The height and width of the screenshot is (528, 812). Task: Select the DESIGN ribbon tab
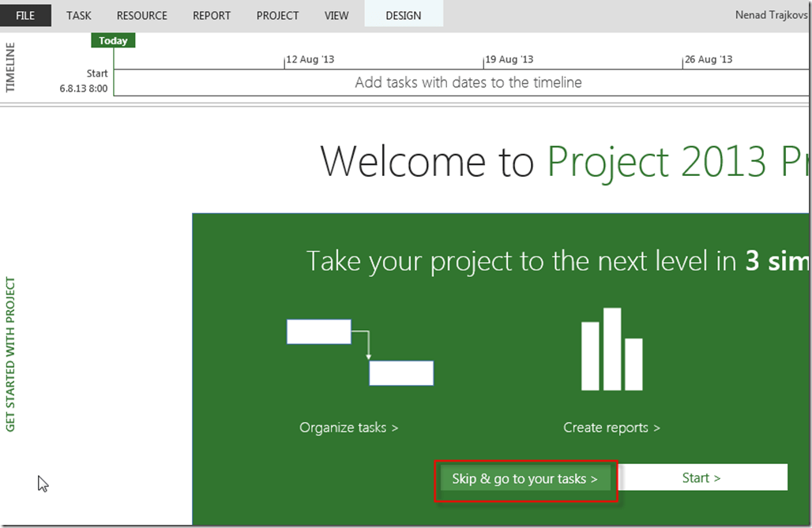click(x=403, y=15)
